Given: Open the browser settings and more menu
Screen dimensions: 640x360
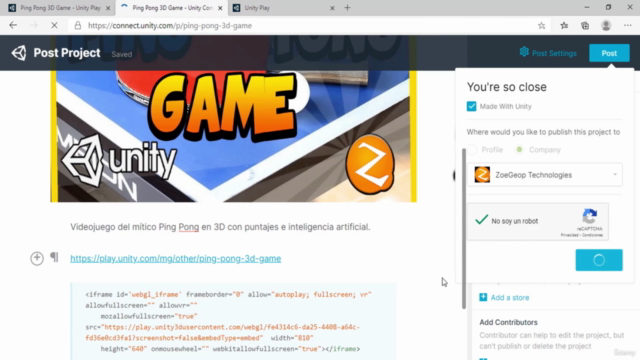Looking at the screenshot, I should 627,25.
